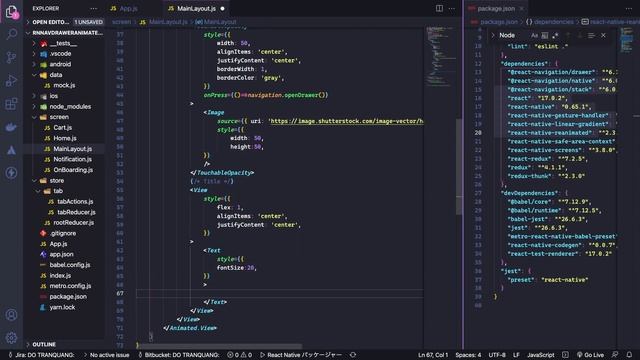
Task: Open the Accounts icon in activity bar
Action: [11, 315]
